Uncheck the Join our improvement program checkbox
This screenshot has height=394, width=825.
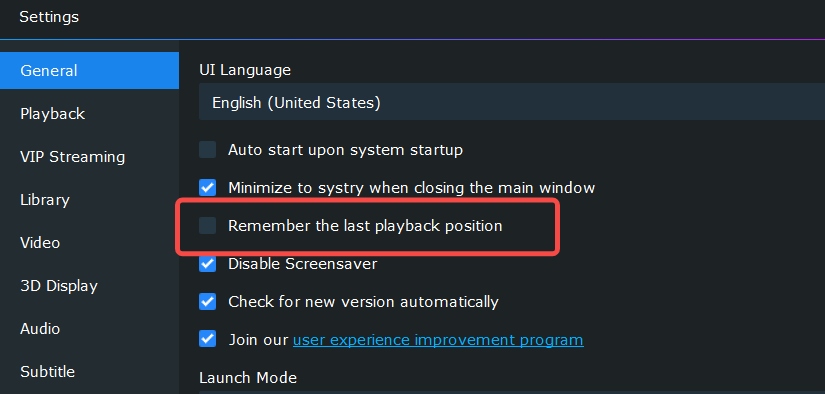point(208,339)
